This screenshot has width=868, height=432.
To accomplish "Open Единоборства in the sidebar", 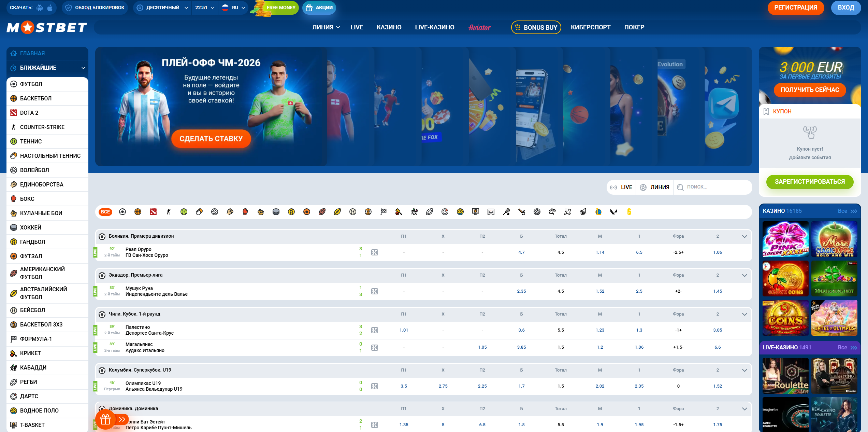I will [47, 184].
